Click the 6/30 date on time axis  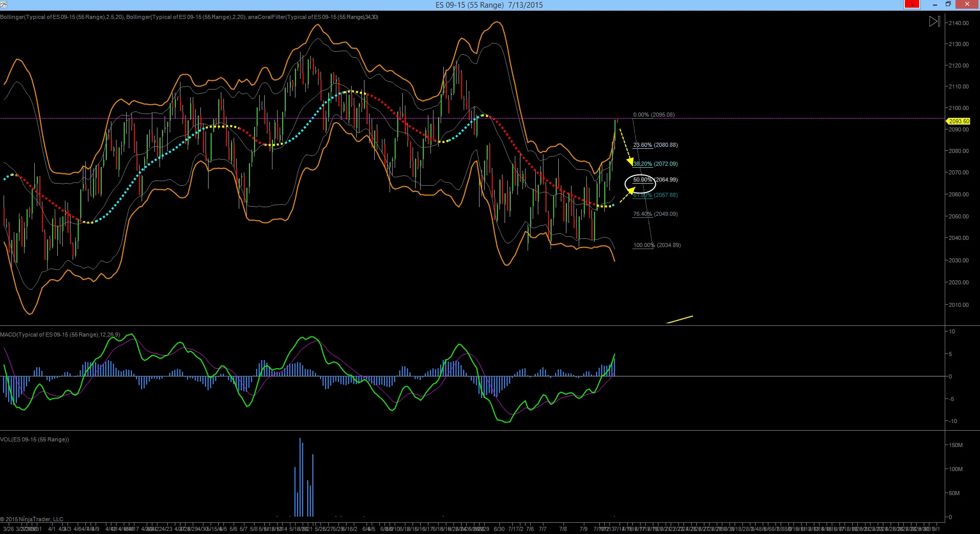pyautogui.click(x=499, y=529)
